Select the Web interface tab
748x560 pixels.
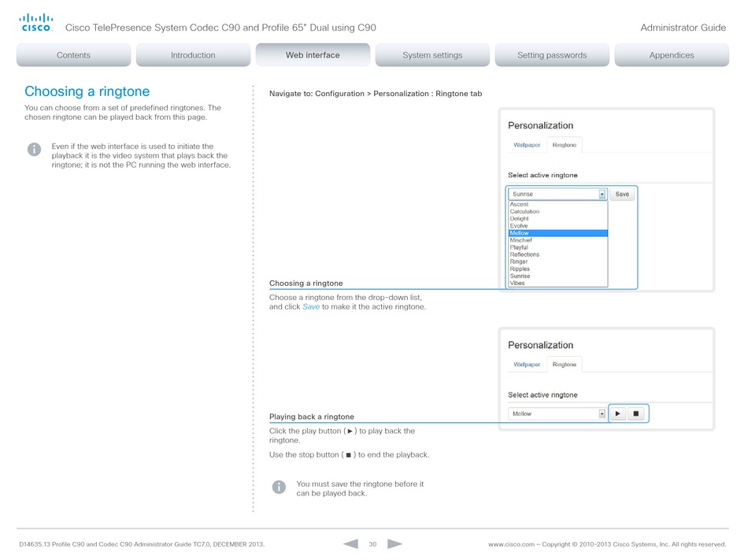tap(313, 55)
